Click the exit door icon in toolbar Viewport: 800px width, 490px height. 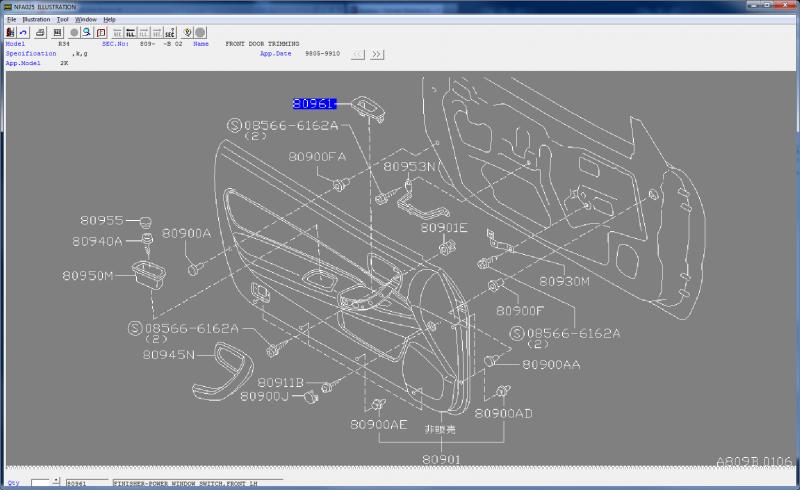coord(10,32)
